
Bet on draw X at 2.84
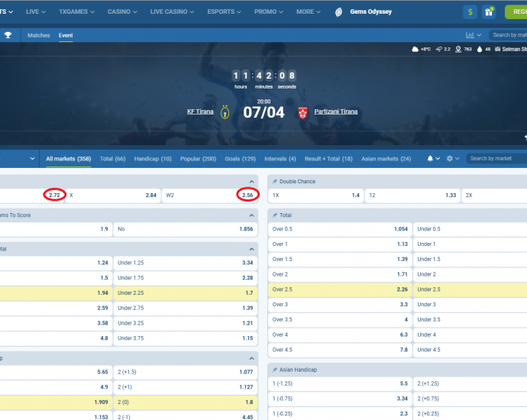(113, 195)
